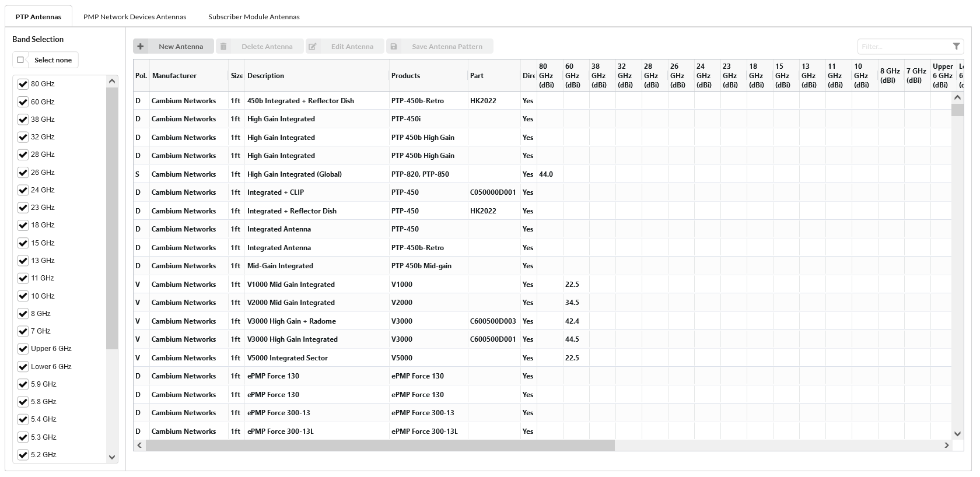Select High Gain Integrated (Global) row

tap(542, 174)
